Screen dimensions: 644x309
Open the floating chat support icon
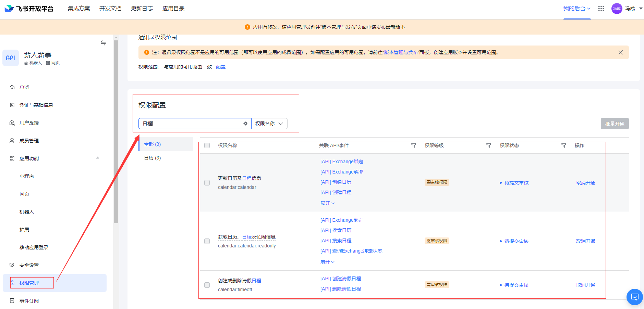click(634, 297)
